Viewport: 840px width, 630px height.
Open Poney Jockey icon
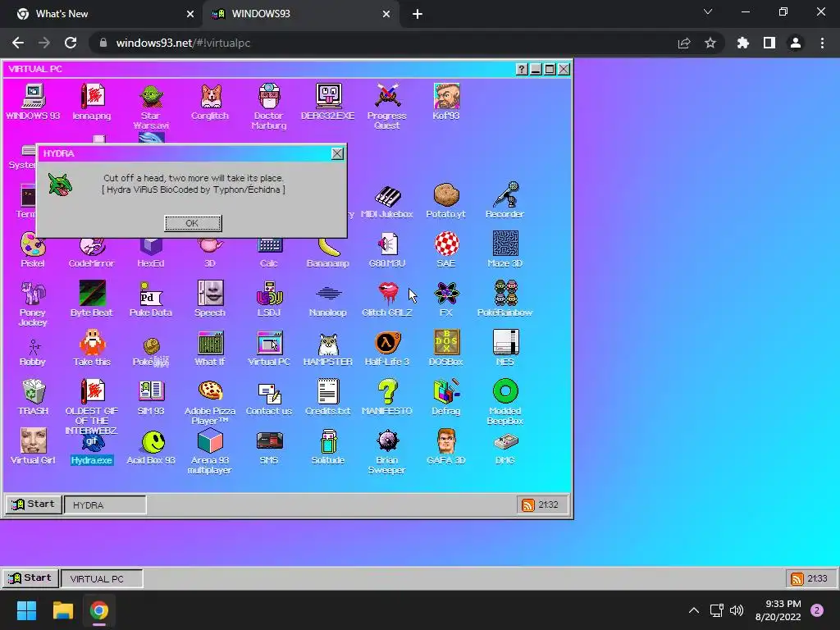[x=33, y=294]
